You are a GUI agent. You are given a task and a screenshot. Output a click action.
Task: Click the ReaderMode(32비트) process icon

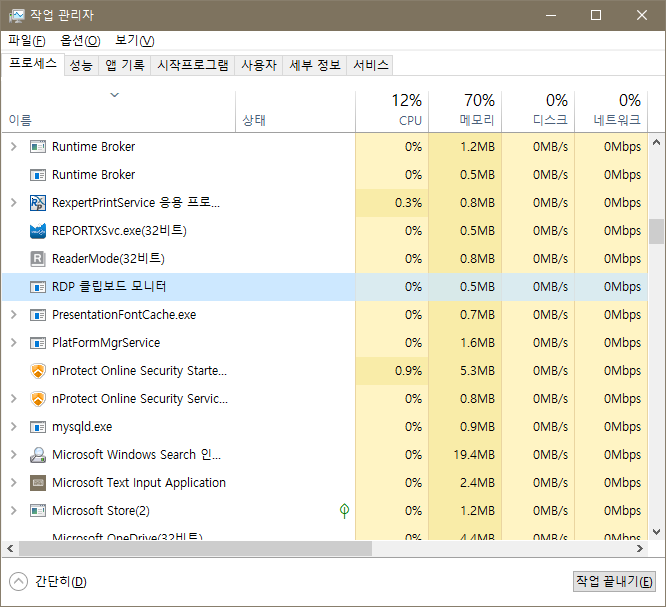pyautogui.click(x=38, y=259)
